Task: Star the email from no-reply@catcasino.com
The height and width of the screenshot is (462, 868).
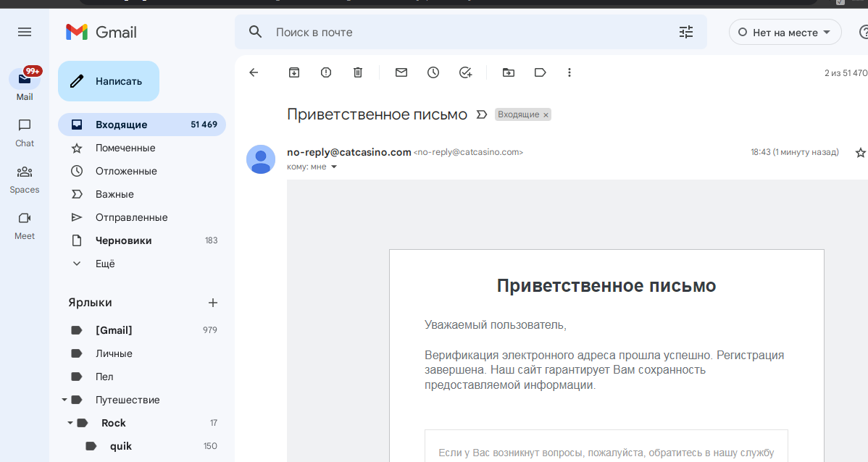Action: pos(859,152)
